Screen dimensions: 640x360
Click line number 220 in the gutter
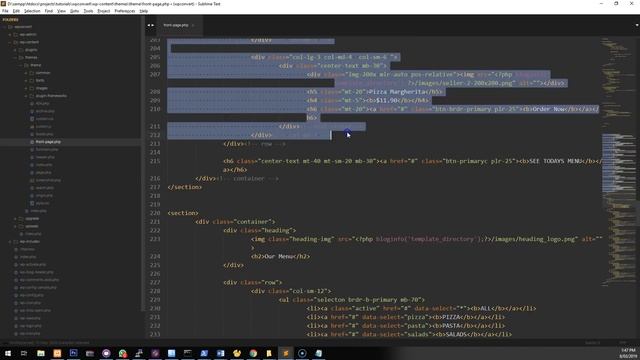(155, 213)
